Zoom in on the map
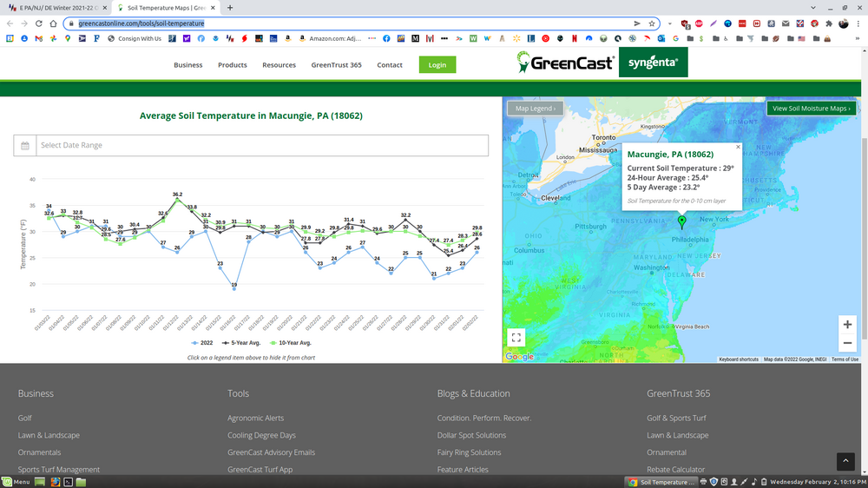 tap(847, 325)
